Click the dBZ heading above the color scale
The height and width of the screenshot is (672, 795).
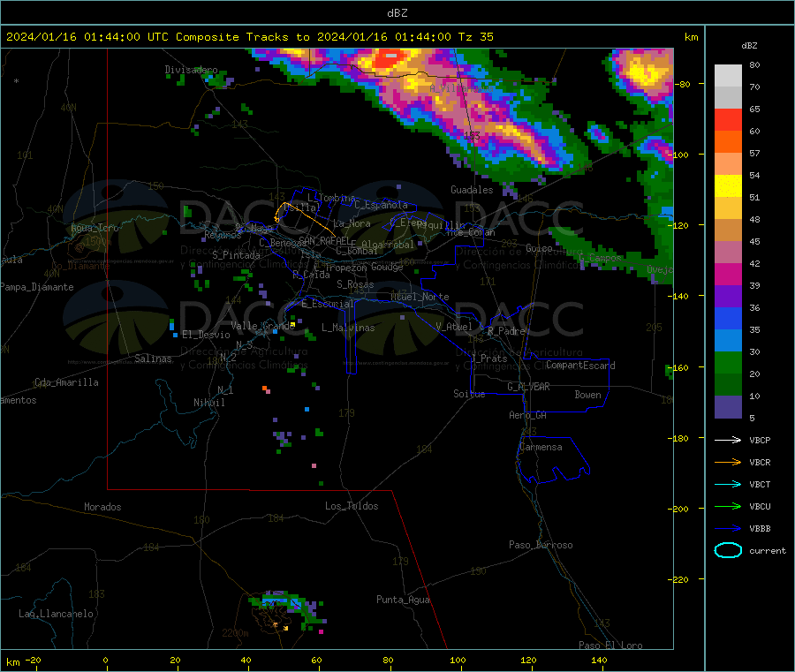pos(749,46)
